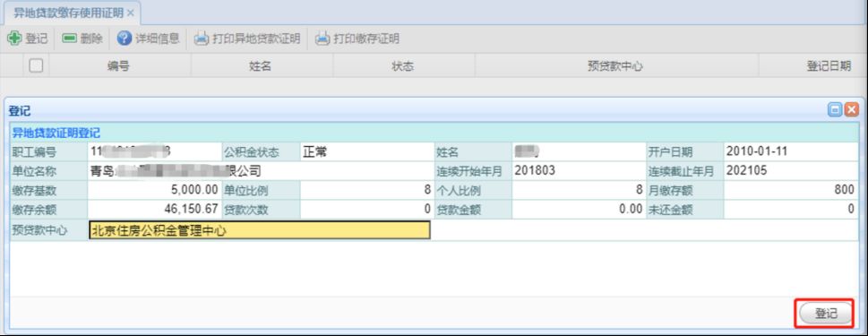Click the 单位名称 company name field

260,171
